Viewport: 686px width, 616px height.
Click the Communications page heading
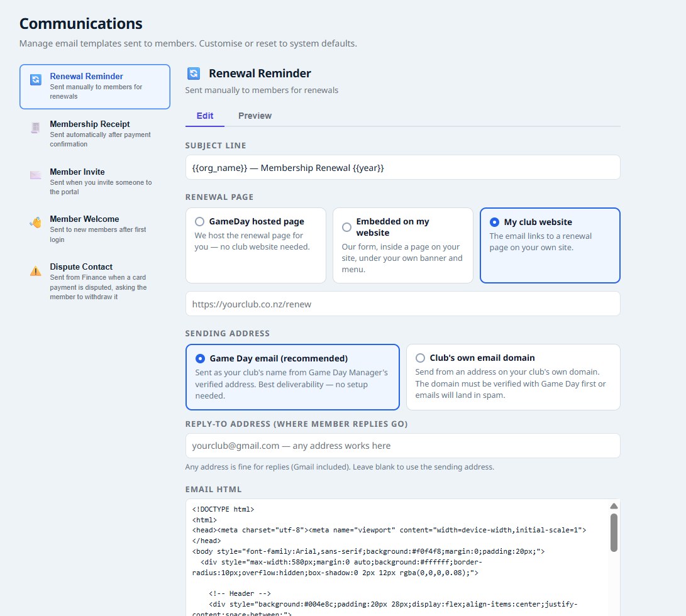coord(81,24)
